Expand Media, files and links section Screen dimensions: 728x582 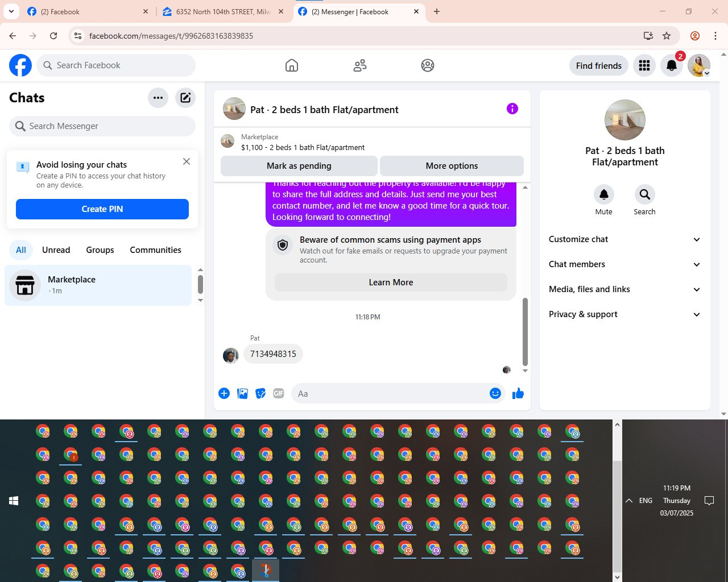click(624, 289)
